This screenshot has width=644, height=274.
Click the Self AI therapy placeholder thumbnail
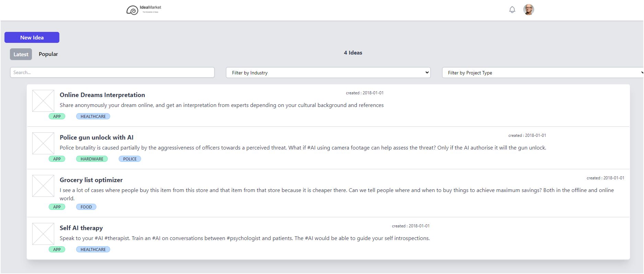[43, 234]
